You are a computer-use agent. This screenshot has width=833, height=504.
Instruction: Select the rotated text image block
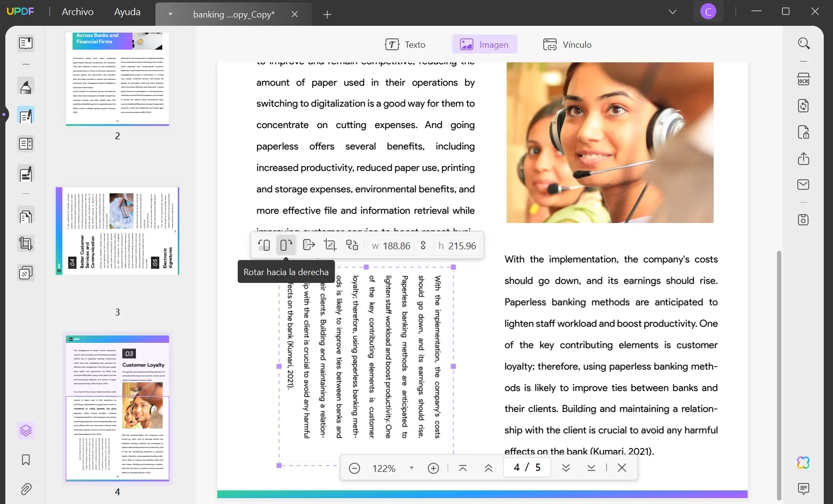pyautogui.click(x=366, y=366)
